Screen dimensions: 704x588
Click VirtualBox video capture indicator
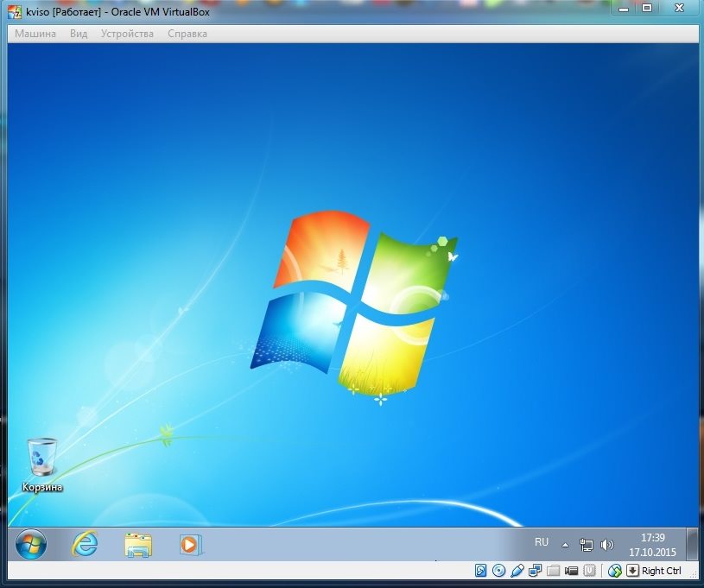pyautogui.click(x=571, y=571)
